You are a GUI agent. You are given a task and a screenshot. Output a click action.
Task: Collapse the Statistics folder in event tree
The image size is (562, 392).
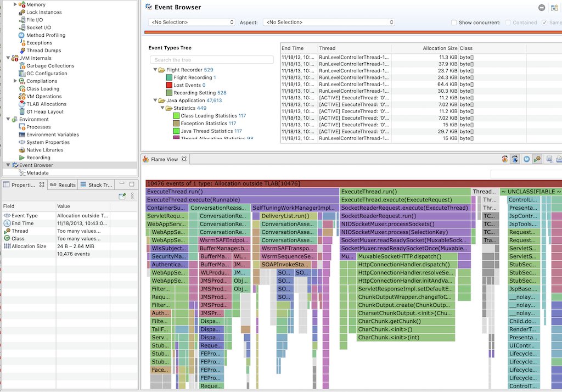[162, 108]
